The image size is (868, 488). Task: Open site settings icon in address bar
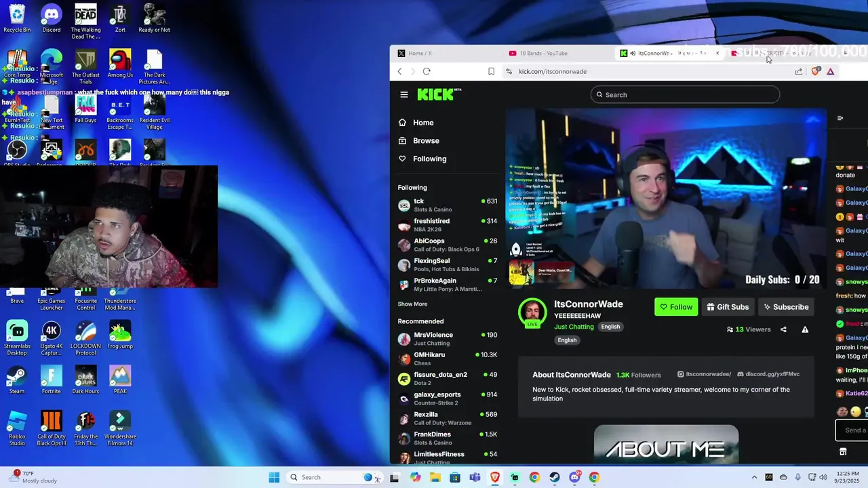coord(509,71)
